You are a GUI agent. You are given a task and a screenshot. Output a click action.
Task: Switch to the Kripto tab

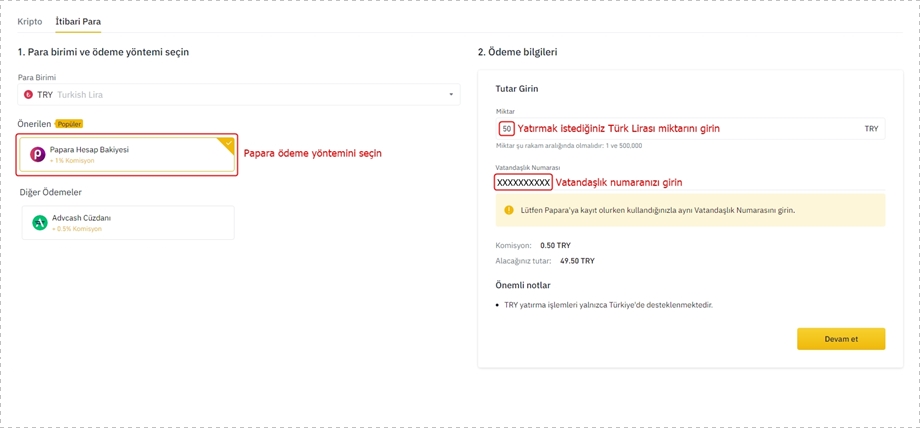tap(30, 21)
